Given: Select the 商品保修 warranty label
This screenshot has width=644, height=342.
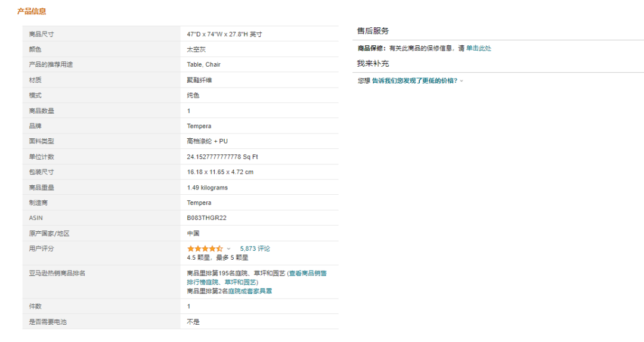Looking at the screenshot, I should tap(371, 48).
